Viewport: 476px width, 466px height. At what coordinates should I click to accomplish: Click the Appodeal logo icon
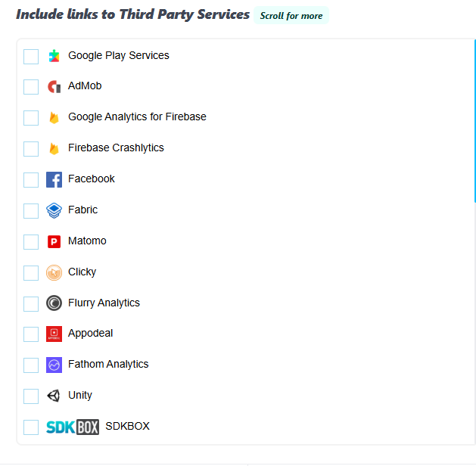(54, 334)
